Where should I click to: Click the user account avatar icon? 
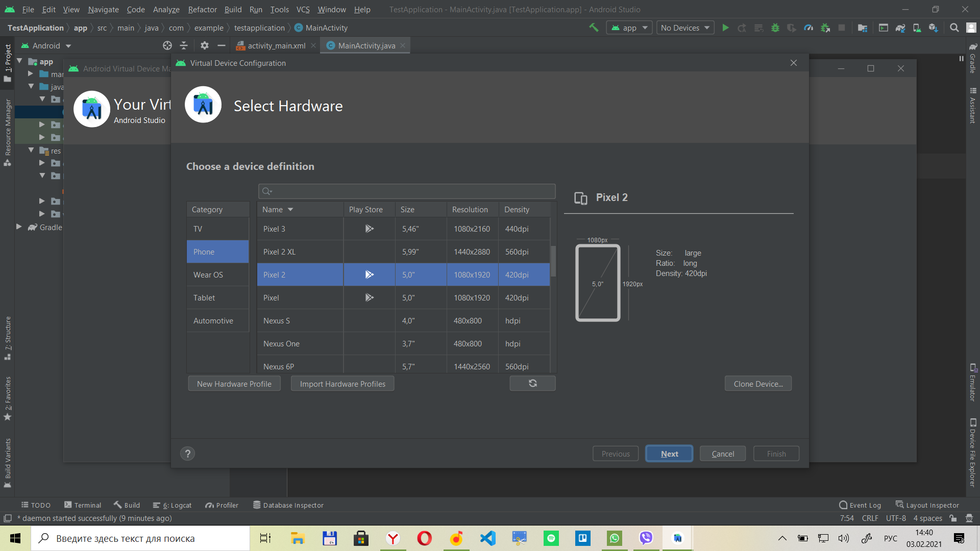coord(971,28)
